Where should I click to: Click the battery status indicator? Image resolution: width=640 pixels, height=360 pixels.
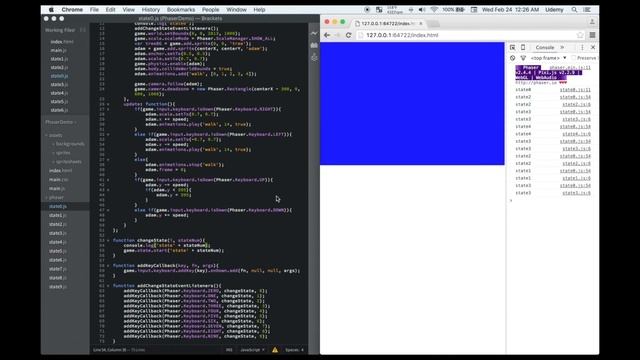click(x=454, y=9)
